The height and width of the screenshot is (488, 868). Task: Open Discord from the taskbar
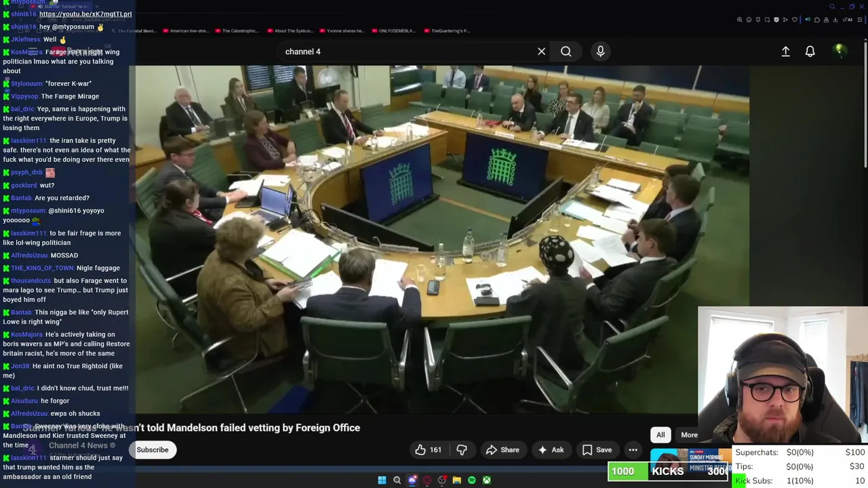412,480
